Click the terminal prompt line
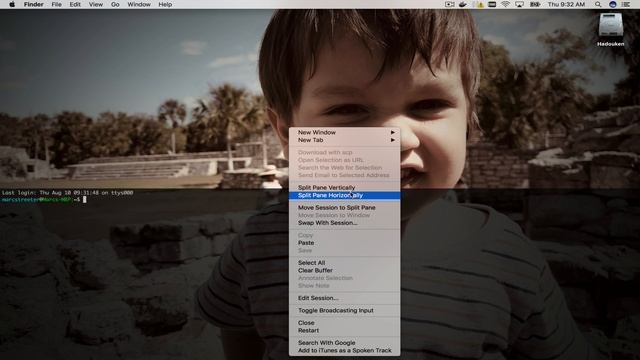This screenshot has width=640, height=360. pyautogui.click(x=44, y=200)
